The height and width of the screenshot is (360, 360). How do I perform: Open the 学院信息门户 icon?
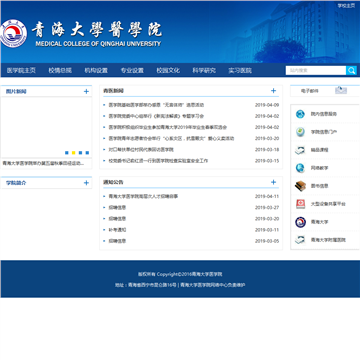pos(300,132)
